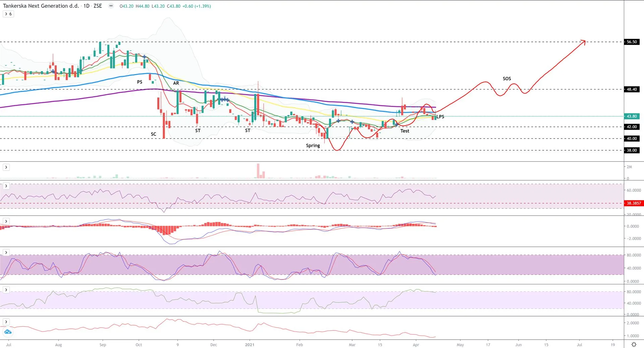Expand the RSI pane legend

(6, 186)
